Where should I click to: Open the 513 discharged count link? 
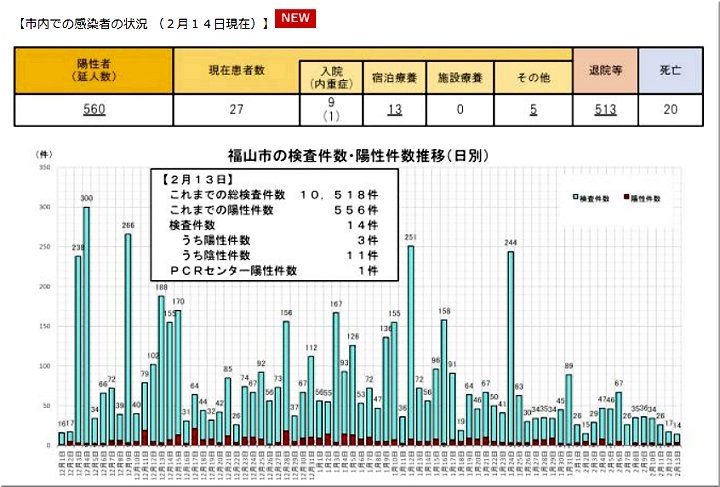[604, 110]
